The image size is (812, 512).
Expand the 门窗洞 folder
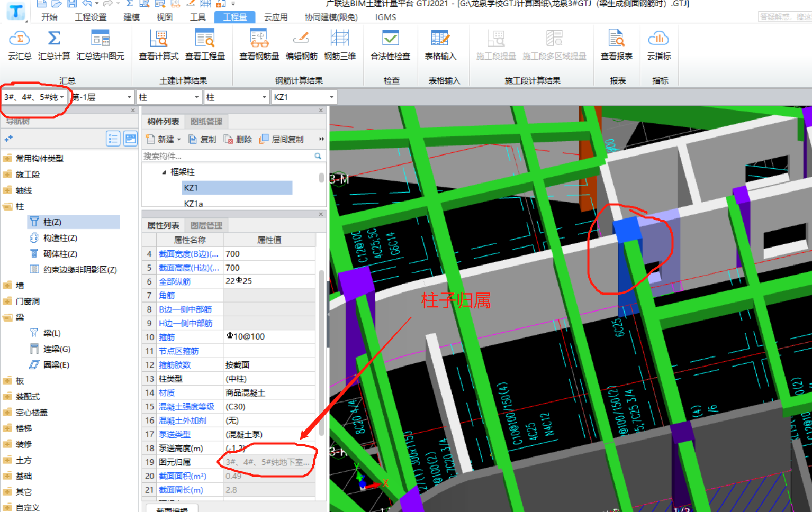tap(7, 301)
